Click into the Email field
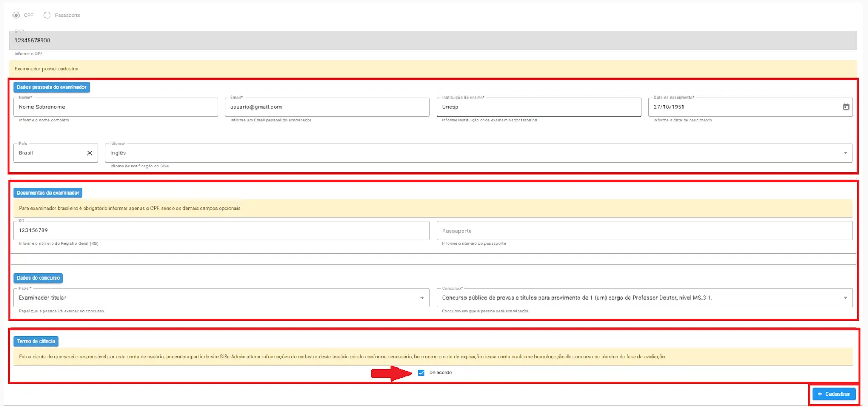Viewport: 868px width, 407px height. point(327,107)
